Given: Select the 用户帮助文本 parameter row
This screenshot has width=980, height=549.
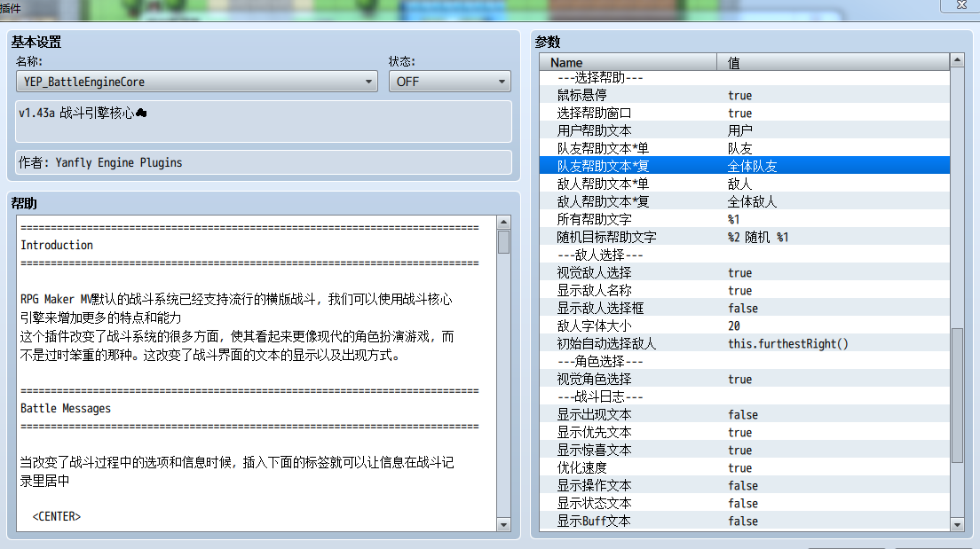Looking at the screenshot, I should click(745, 130).
